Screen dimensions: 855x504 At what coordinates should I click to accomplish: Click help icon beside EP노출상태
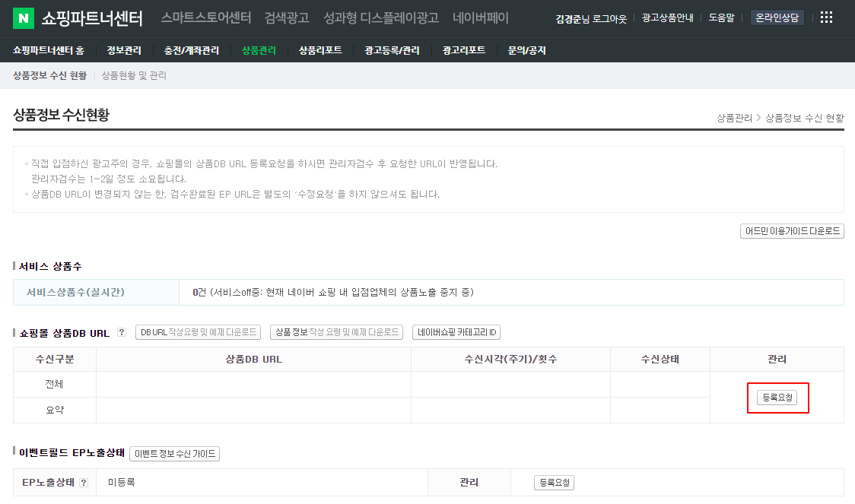(84, 482)
